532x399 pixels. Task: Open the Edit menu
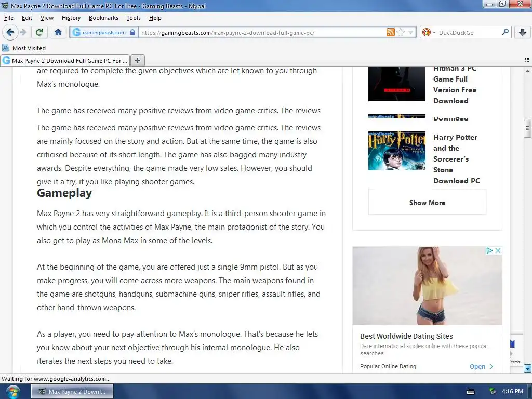[27, 18]
